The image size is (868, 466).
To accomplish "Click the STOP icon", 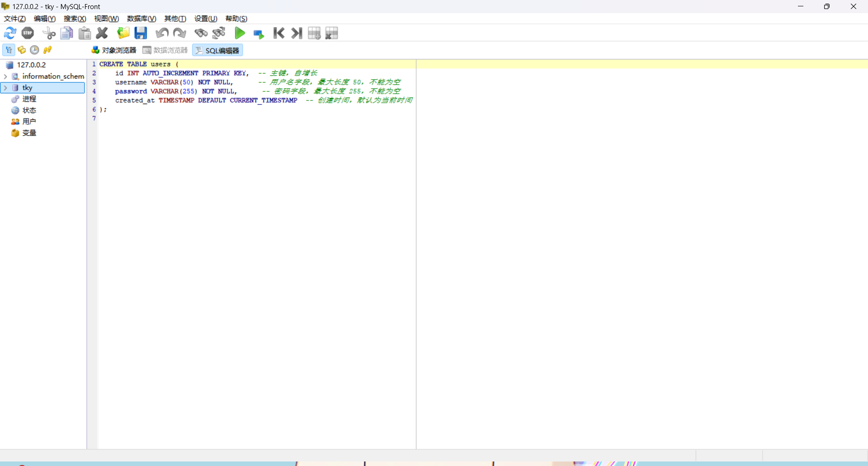I will [28, 33].
